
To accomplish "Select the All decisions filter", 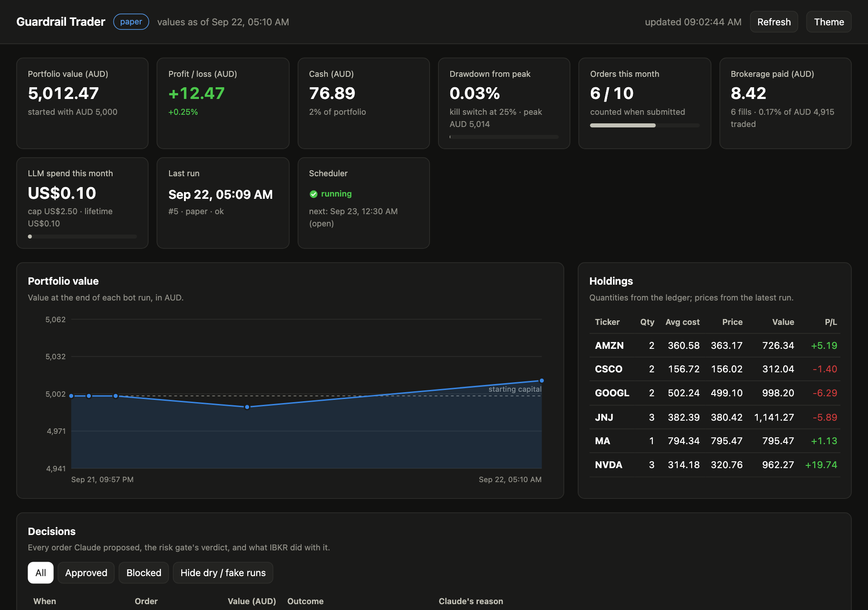I will click(41, 572).
